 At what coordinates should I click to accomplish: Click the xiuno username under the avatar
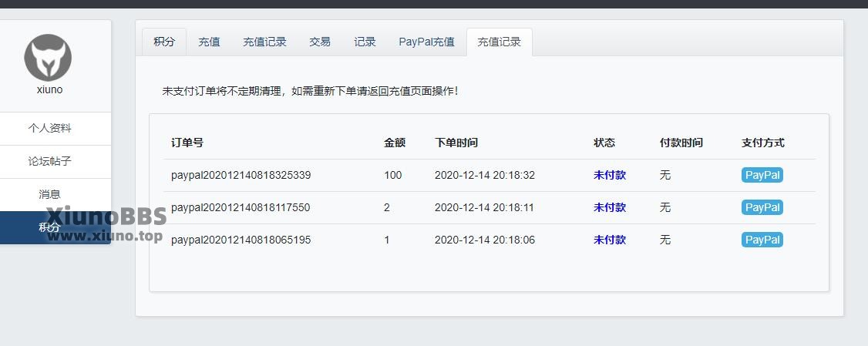pyautogui.click(x=49, y=89)
